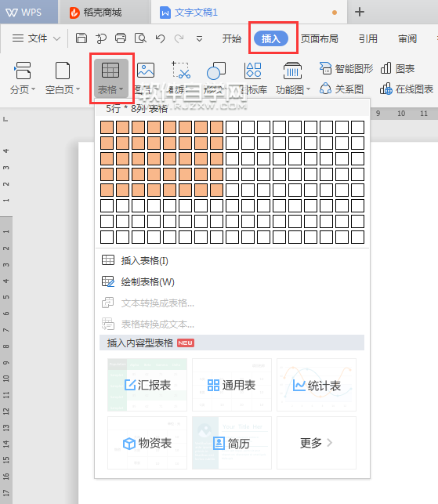Image resolution: width=438 pixels, height=504 pixels.
Task: Click 更多 to see more templates
Action: (317, 443)
